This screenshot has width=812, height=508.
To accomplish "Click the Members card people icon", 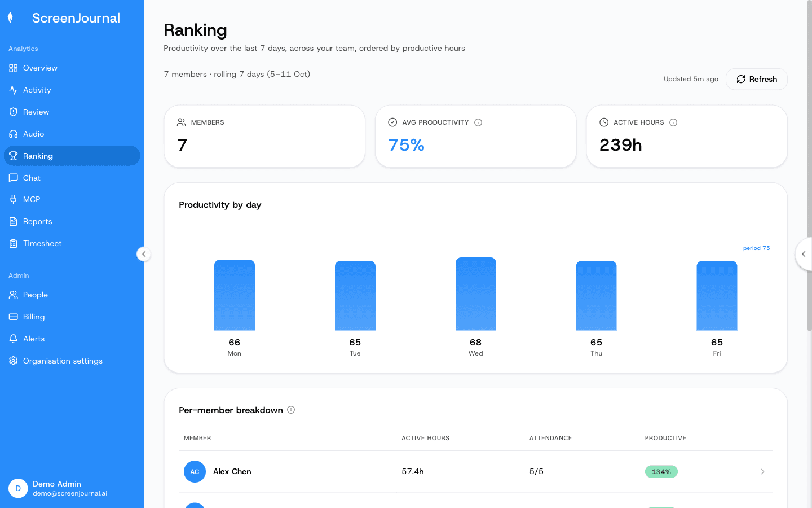I will (x=182, y=122).
